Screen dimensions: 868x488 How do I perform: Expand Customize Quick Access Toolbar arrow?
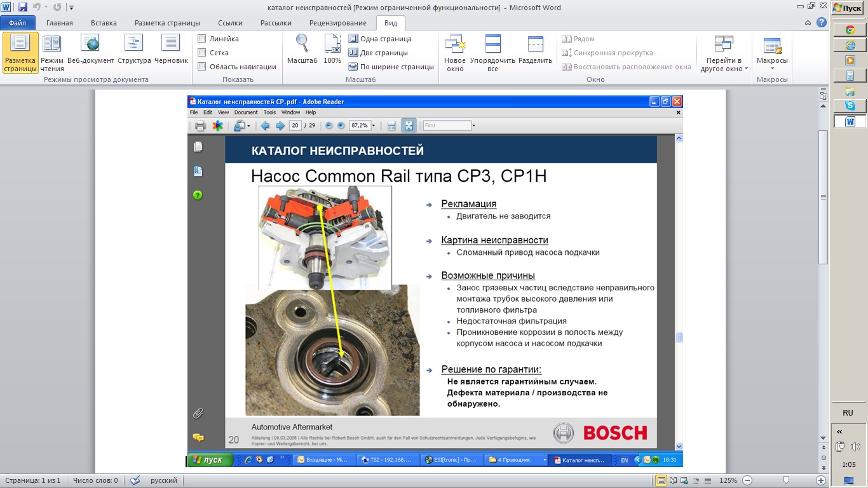click(x=71, y=8)
